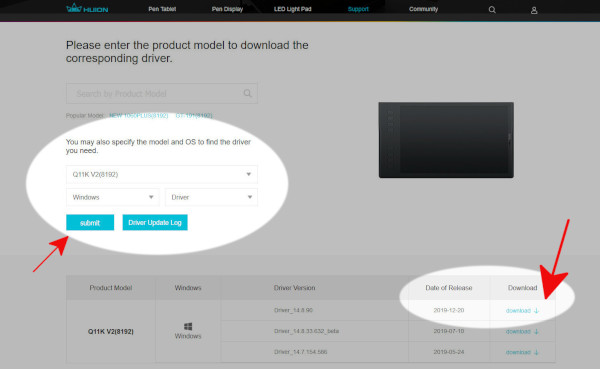Click the 2019-12-20 release date
This screenshot has height=369, width=600.
pos(449,310)
